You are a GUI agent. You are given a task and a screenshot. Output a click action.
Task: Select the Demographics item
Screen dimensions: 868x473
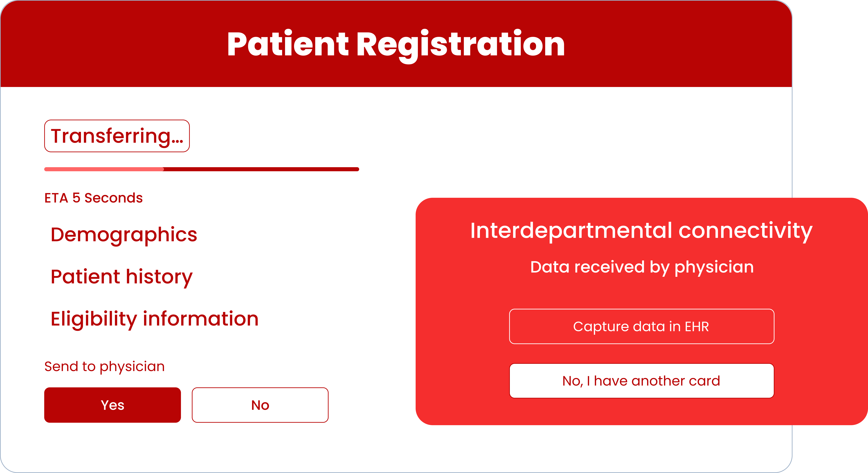tap(124, 235)
